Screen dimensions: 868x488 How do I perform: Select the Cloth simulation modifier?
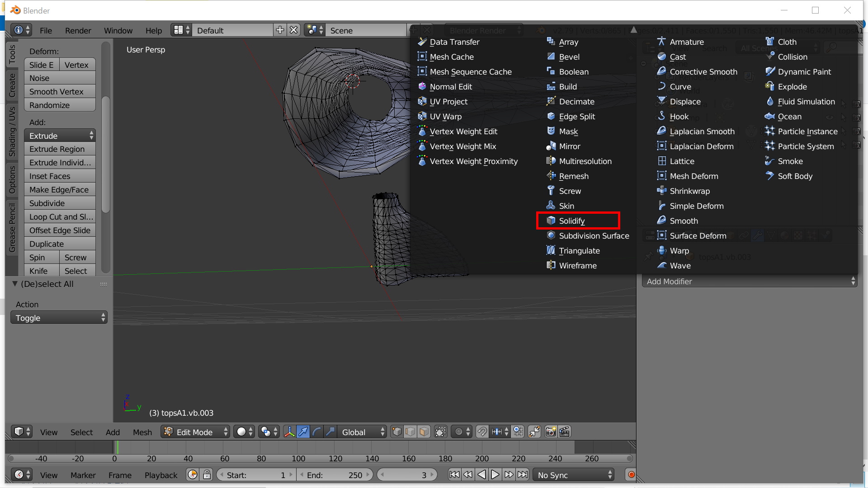(781, 42)
